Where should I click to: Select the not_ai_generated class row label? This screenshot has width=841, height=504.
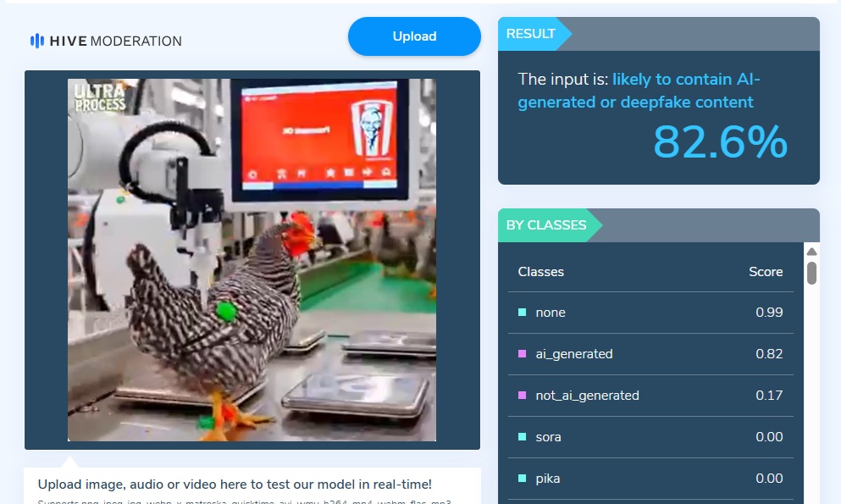(x=587, y=396)
